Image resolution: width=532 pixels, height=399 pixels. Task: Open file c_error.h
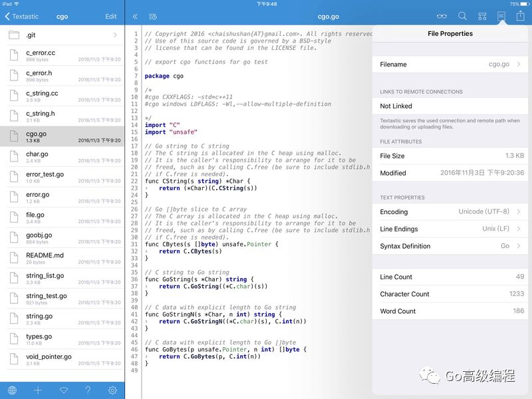(63, 76)
